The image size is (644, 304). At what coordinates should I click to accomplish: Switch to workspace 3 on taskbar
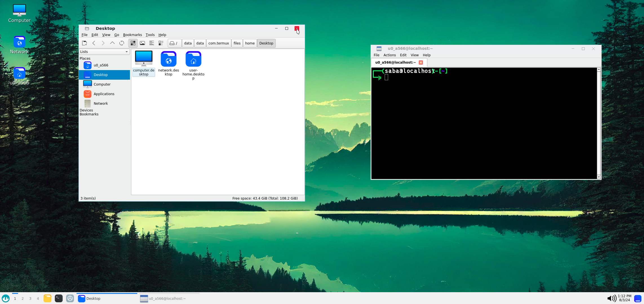(30, 299)
